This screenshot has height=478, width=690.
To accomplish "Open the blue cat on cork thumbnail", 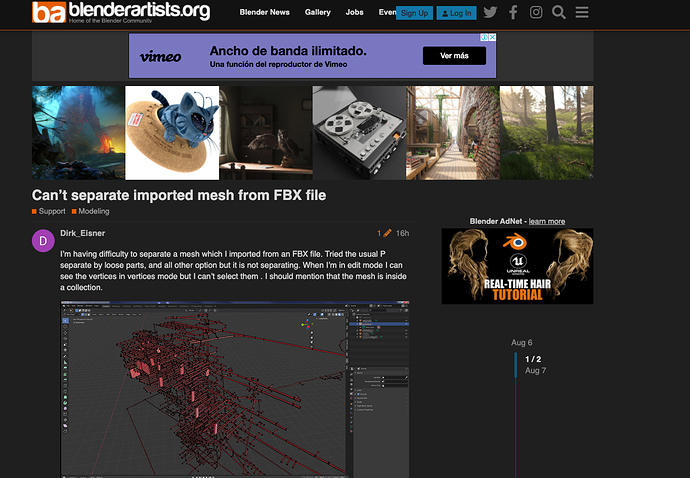I will pos(172,132).
